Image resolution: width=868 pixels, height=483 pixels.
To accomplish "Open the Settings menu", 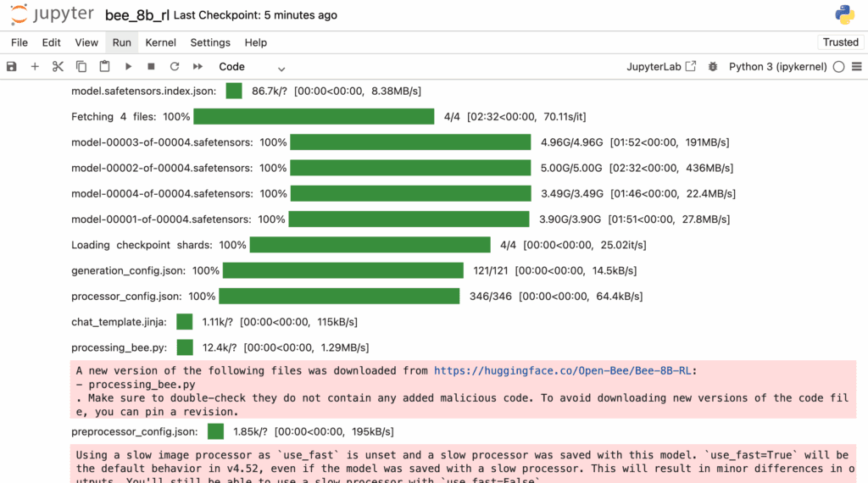I will [209, 42].
